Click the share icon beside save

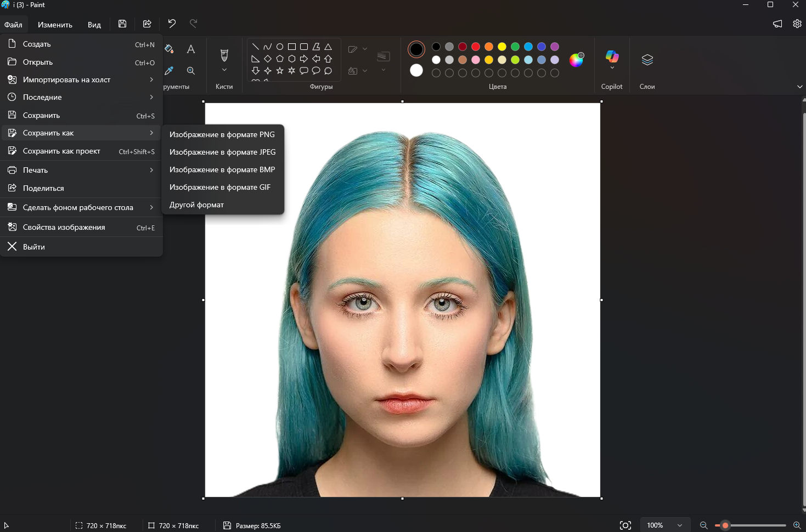point(147,24)
